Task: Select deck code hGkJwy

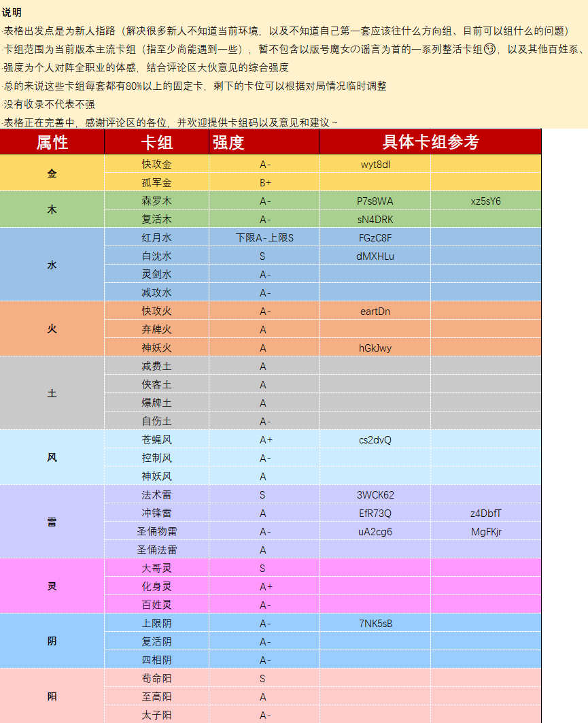Action: tap(375, 348)
